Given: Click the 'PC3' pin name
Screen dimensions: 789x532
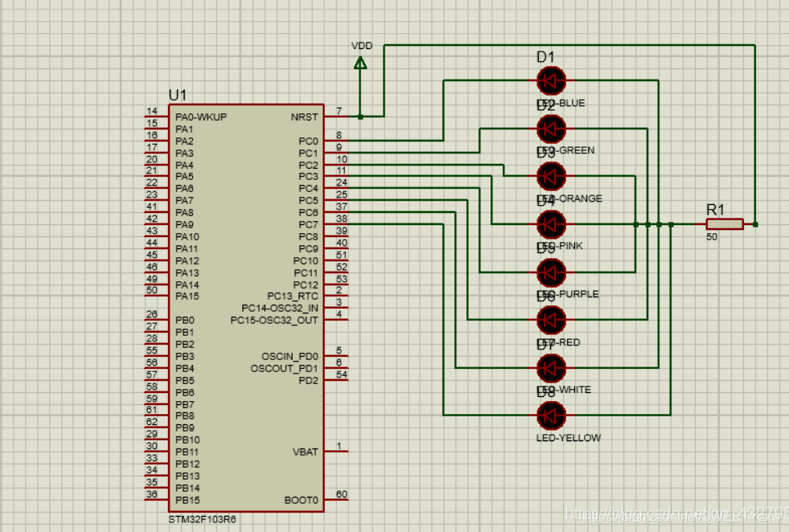Looking at the screenshot, I should (309, 177).
